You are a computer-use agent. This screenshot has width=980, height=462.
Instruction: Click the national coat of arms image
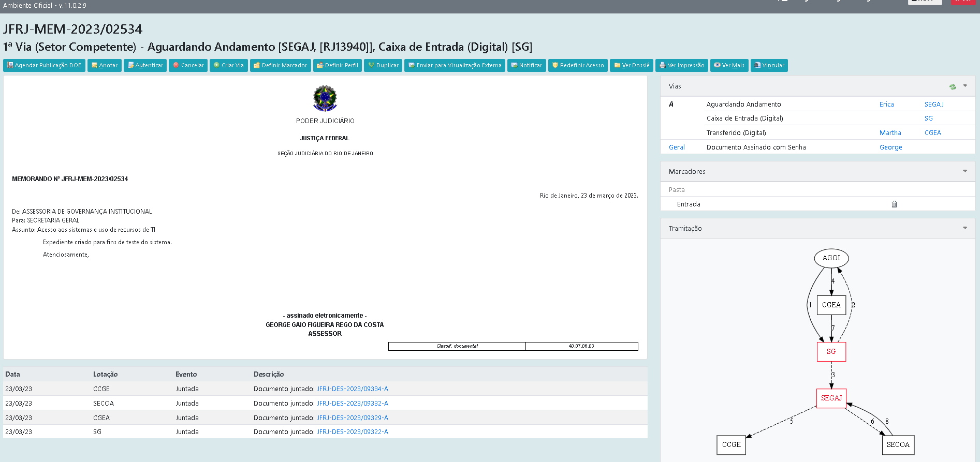pyautogui.click(x=325, y=98)
